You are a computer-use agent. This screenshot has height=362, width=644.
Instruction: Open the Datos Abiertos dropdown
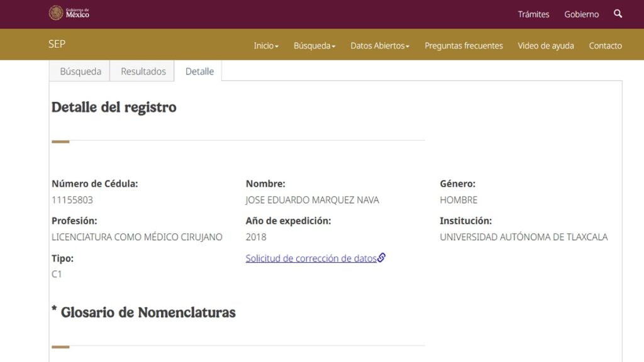tap(380, 46)
